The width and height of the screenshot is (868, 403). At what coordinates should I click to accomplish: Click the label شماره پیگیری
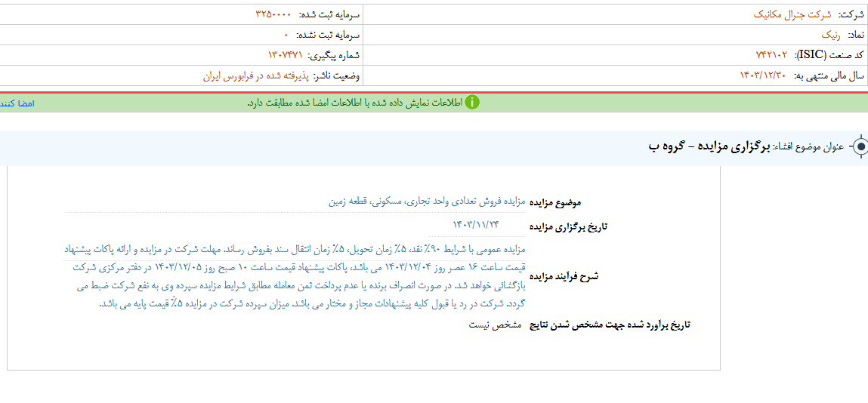(x=334, y=55)
